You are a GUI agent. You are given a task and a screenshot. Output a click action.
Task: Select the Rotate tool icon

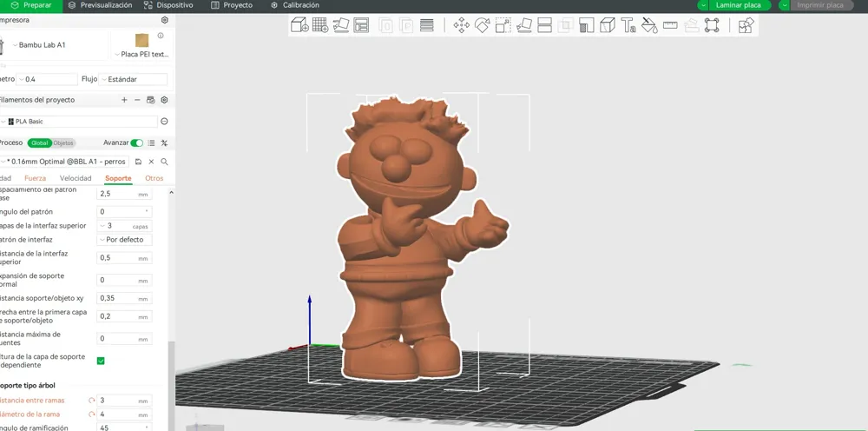(x=482, y=25)
